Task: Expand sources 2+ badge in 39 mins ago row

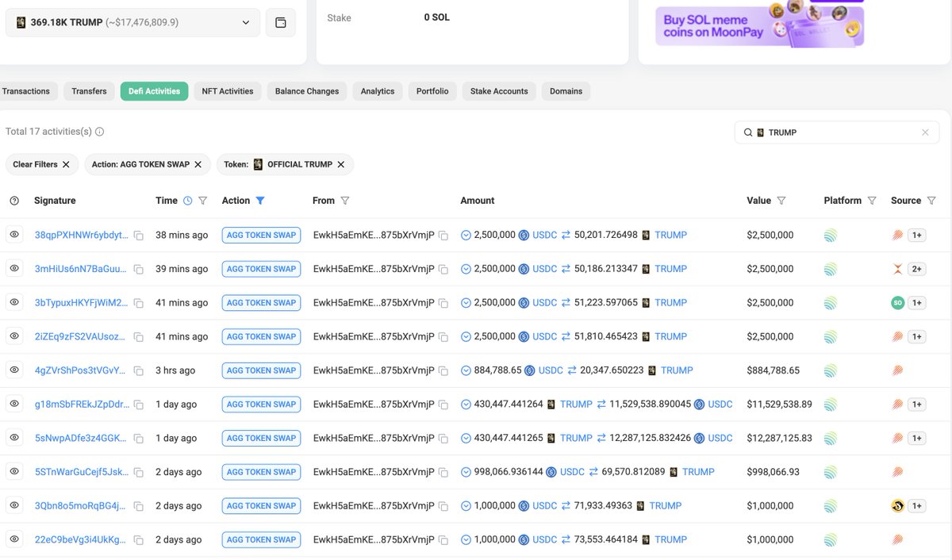Action: (917, 269)
